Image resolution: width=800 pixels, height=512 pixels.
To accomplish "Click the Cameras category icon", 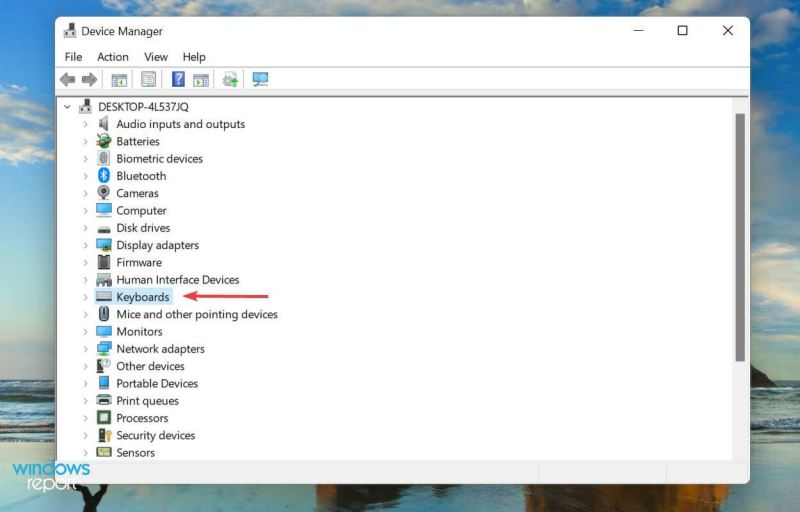I will tap(104, 193).
